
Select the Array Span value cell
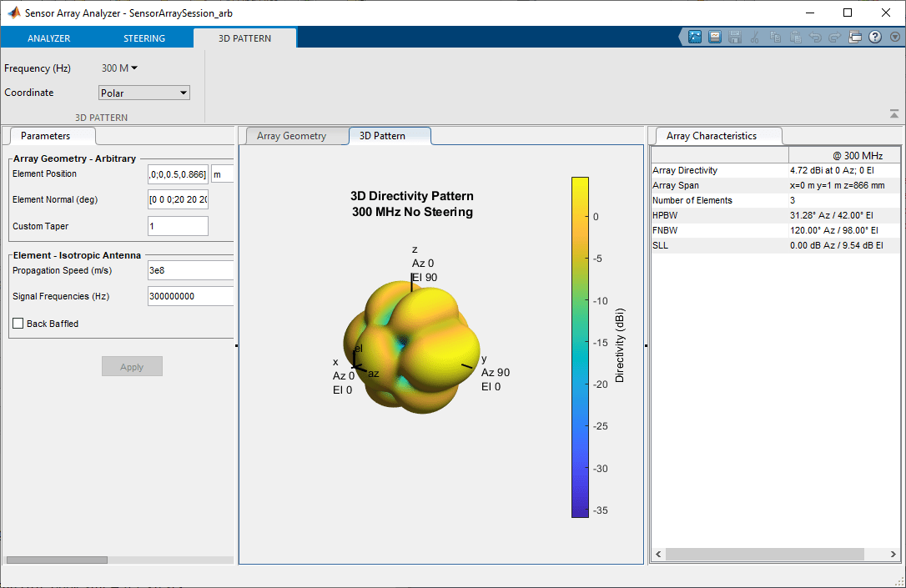coord(844,185)
